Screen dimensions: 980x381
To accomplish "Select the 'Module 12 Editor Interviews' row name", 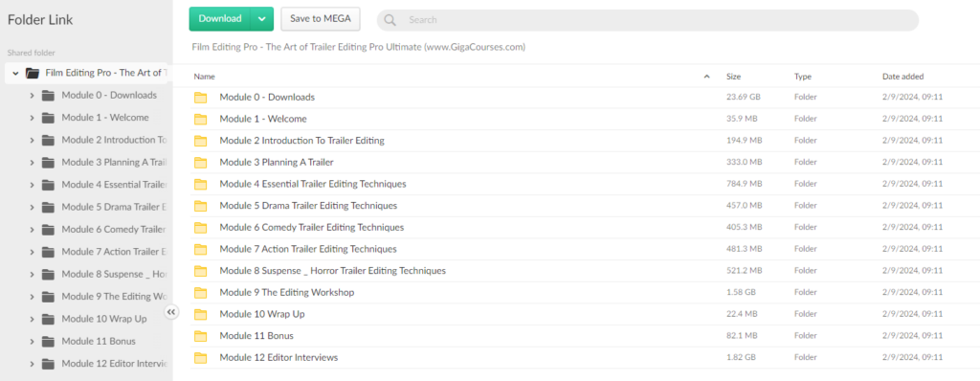I will point(278,357).
